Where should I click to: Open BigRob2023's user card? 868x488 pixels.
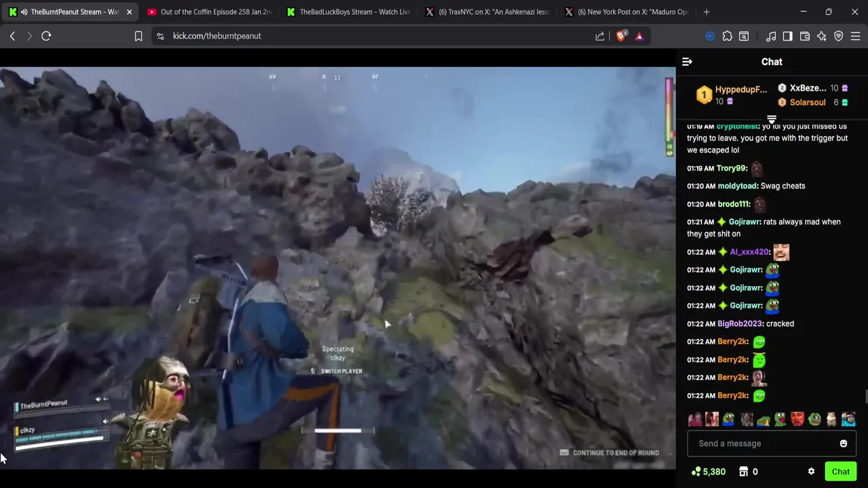coord(740,324)
